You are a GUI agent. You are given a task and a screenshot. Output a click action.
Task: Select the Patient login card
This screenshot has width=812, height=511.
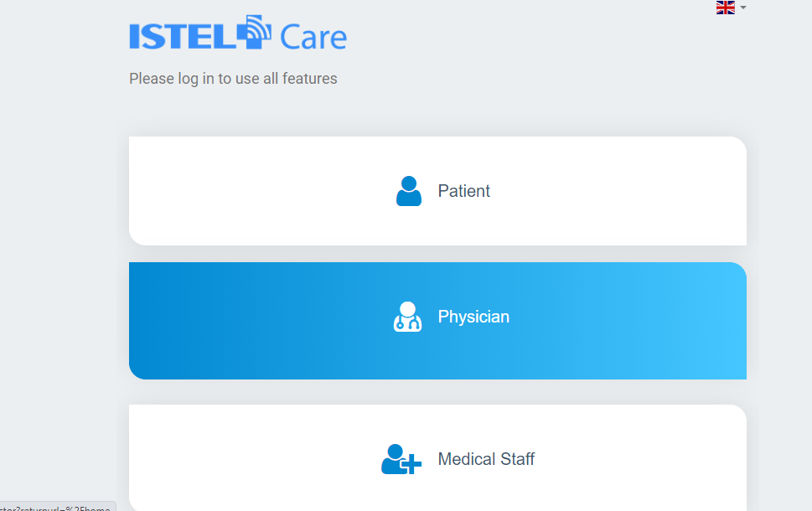click(437, 191)
